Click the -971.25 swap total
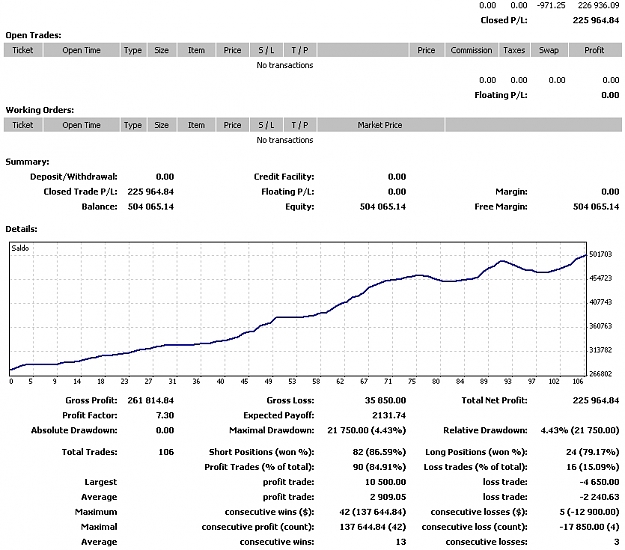This screenshot has height=550, width=625. (x=552, y=5)
